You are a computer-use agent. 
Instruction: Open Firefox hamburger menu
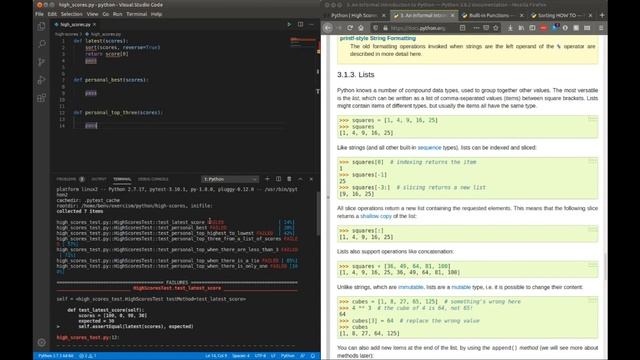(601, 28)
